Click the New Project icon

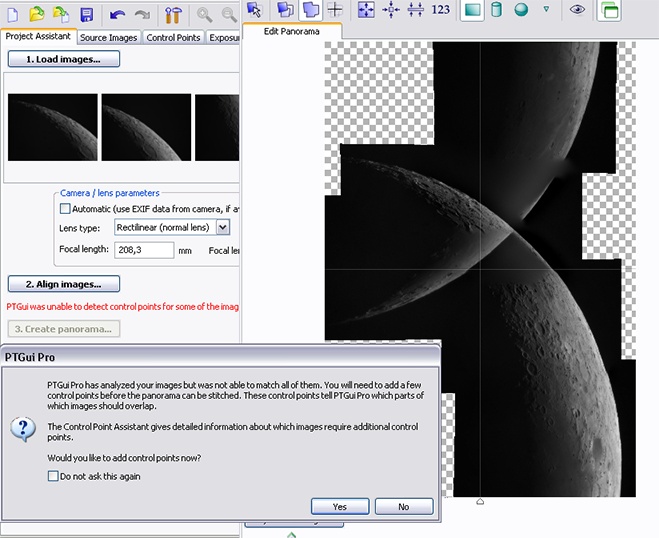(13, 13)
